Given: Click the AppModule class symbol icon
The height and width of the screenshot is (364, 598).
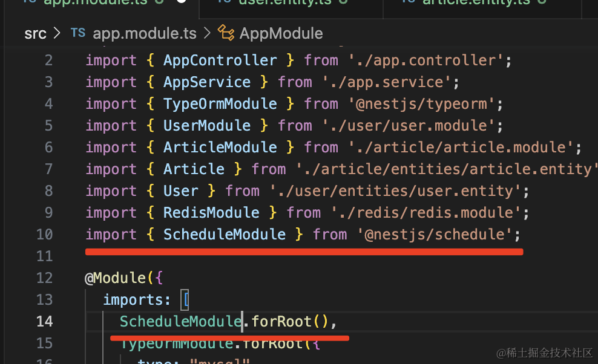Looking at the screenshot, I should [x=226, y=33].
